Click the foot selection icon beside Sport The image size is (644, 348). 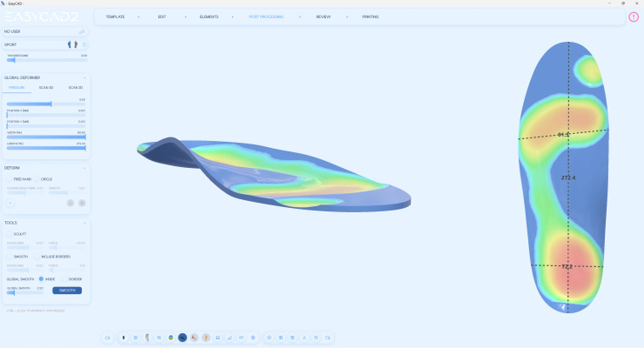(71, 44)
